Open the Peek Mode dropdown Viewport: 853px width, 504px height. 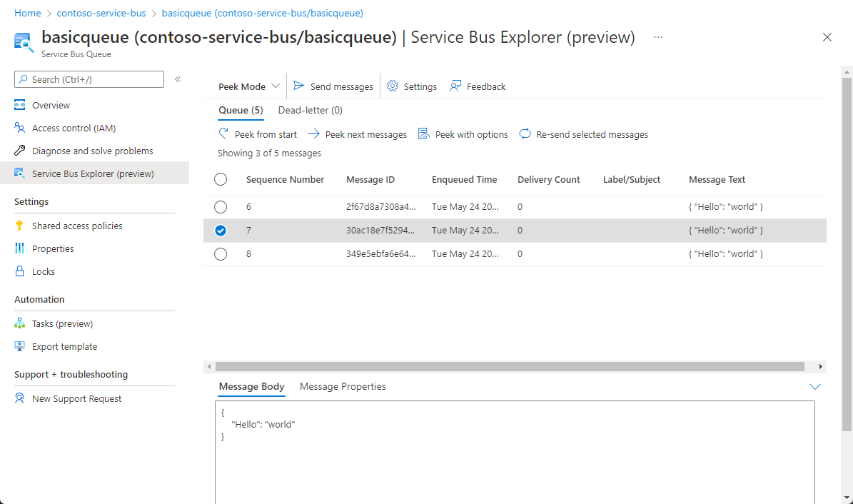(249, 86)
